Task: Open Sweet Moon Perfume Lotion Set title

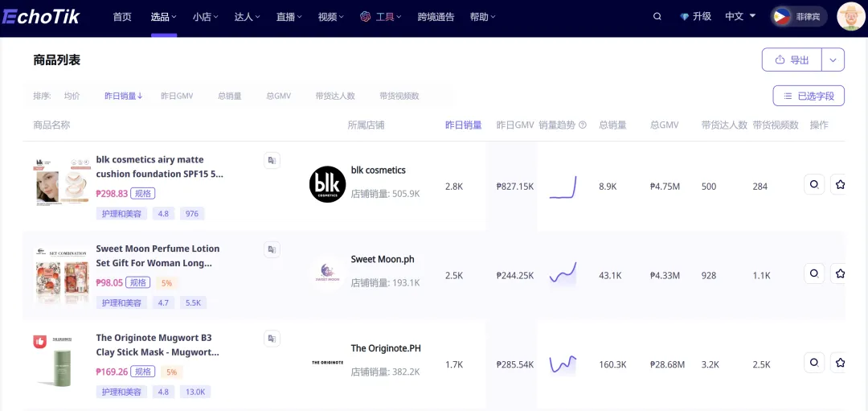Action: point(158,256)
